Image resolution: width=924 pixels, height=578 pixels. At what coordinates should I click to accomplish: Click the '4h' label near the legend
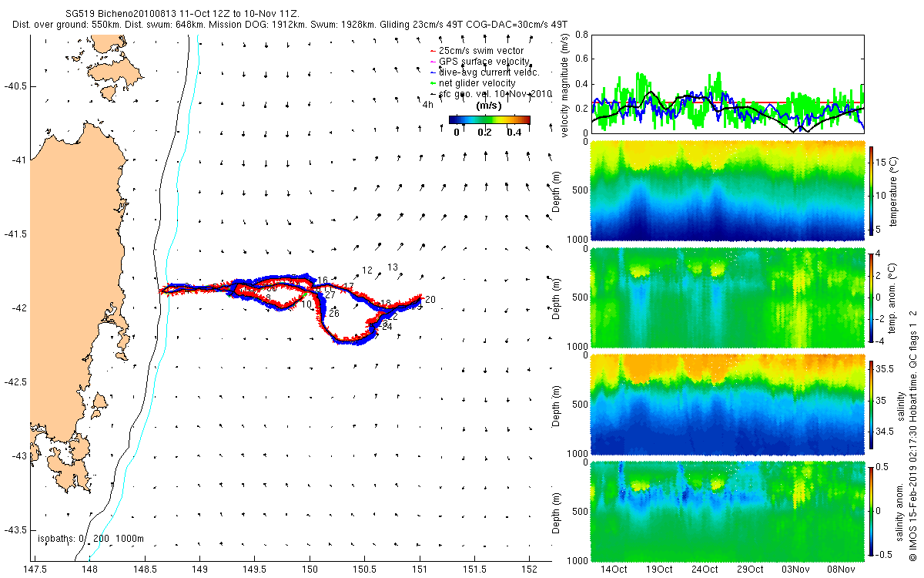[x=427, y=106]
